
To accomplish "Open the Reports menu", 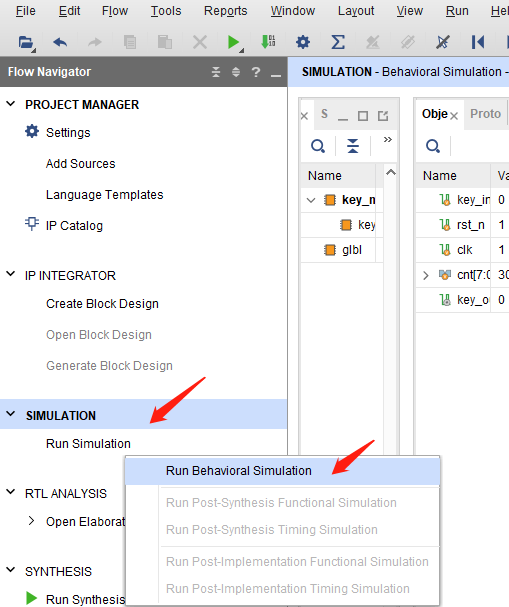I will pos(226,11).
